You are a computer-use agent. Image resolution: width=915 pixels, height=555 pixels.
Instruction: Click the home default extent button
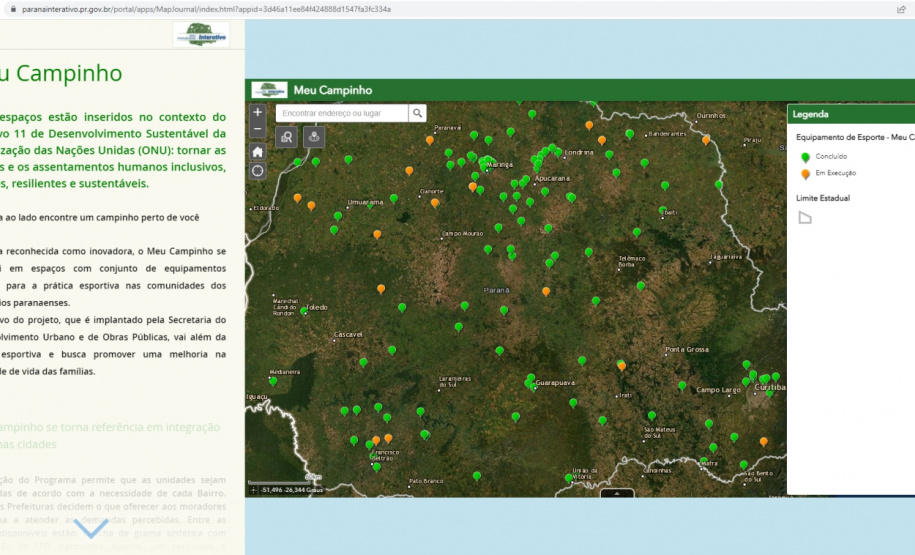[x=258, y=151]
